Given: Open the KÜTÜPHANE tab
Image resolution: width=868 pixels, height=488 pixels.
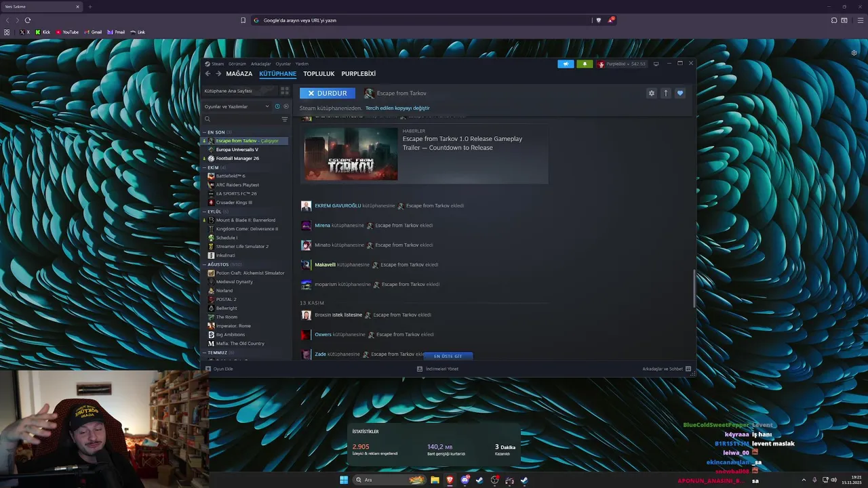Looking at the screenshot, I should tap(277, 74).
